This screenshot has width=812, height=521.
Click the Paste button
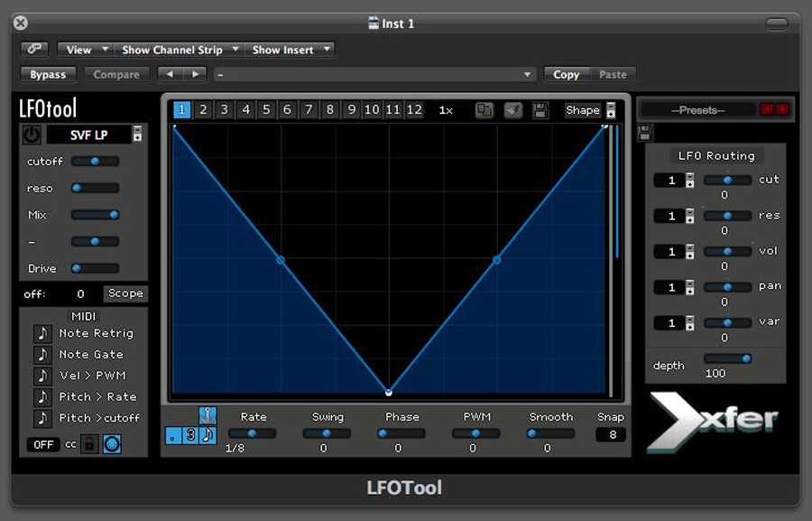pos(613,74)
